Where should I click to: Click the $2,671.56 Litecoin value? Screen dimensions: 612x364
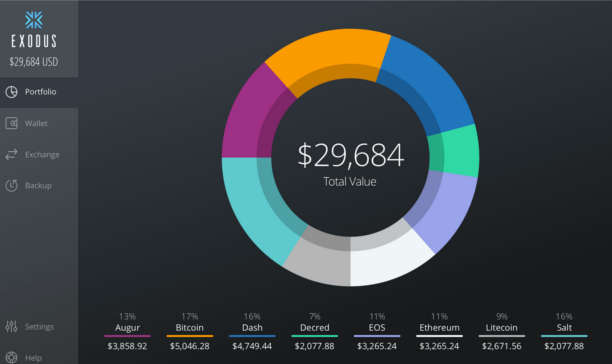pyautogui.click(x=502, y=346)
